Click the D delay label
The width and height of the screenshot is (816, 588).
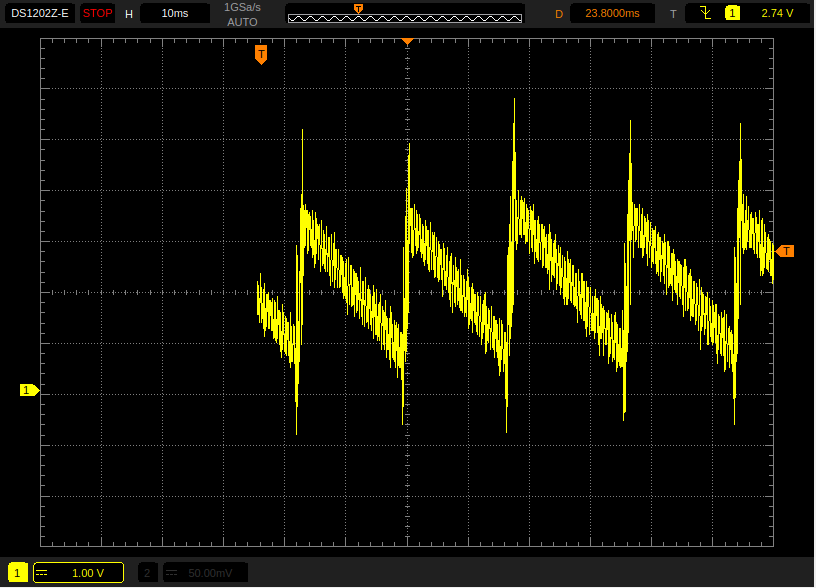[x=559, y=14]
